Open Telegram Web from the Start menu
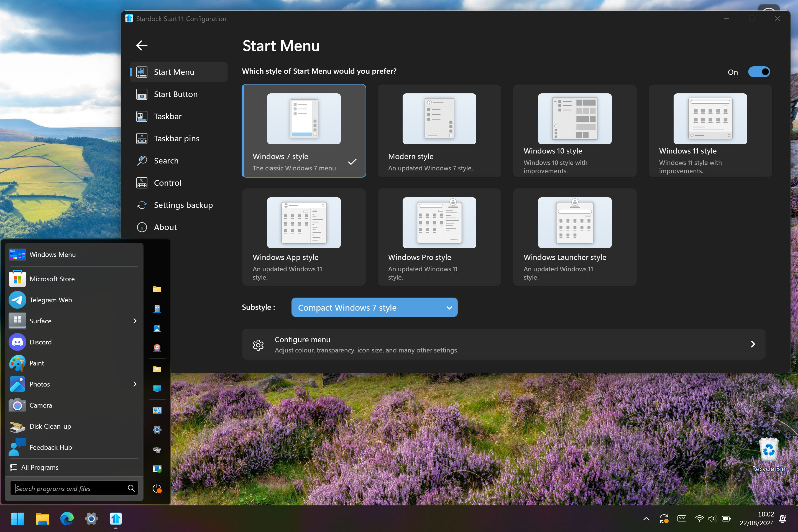798x532 pixels. [x=74, y=300]
